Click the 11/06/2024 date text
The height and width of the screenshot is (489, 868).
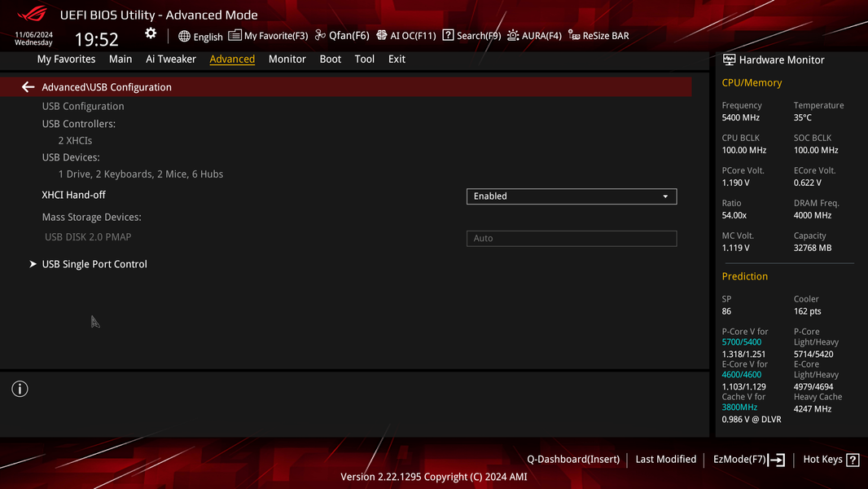(33, 34)
